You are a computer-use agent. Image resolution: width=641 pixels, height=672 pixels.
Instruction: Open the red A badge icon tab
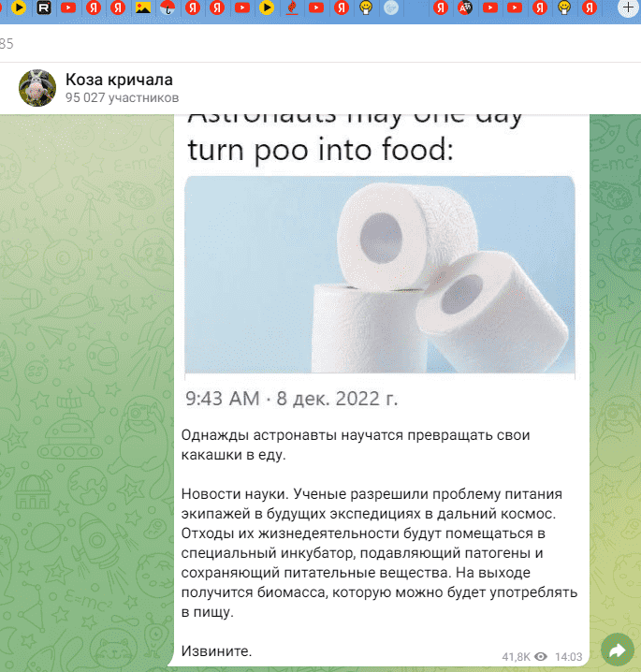[465, 7]
